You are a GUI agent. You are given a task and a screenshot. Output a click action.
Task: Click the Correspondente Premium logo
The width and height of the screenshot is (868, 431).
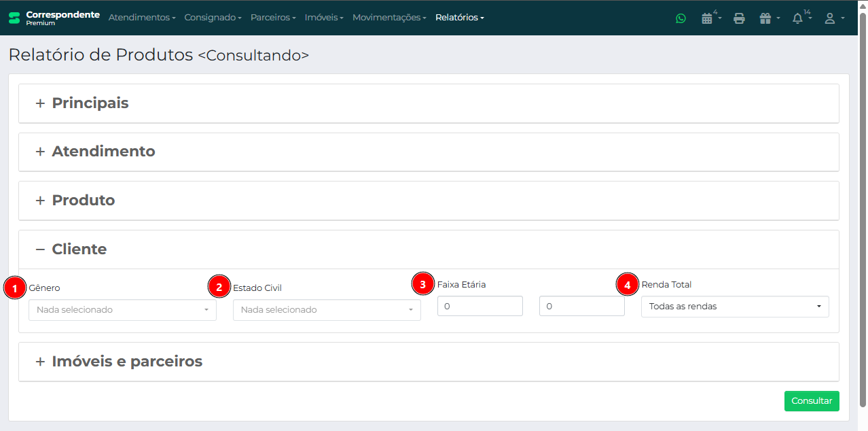point(54,18)
